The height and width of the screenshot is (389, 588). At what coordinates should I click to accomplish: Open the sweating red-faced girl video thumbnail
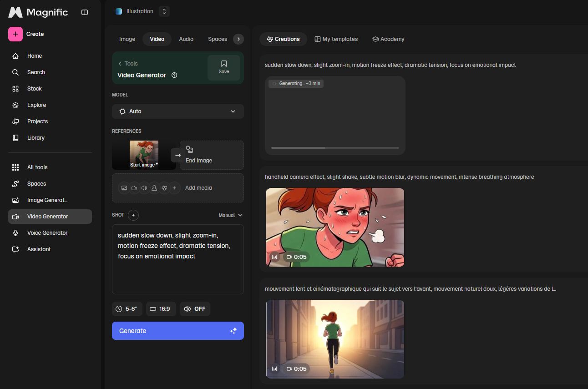(335, 227)
